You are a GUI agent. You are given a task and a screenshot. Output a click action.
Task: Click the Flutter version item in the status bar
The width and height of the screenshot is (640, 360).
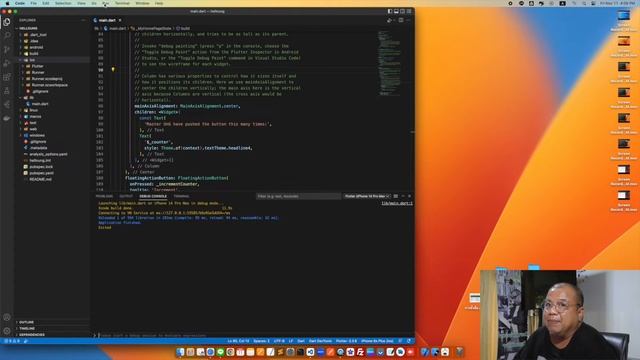click(x=346, y=341)
